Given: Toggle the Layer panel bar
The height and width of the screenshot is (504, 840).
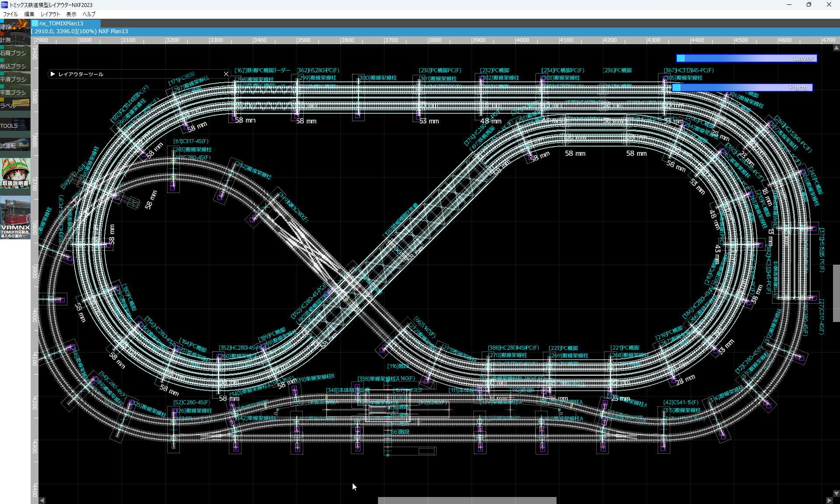Looking at the screenshot, I should 746,58.
